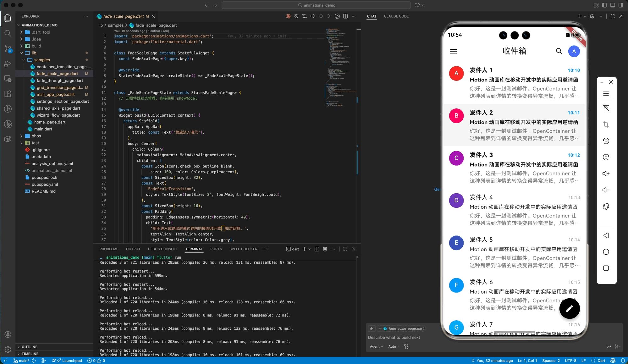This screenshot has height=364, width=628.
Task: Toggle maximize terminal panel size
Action: [x=345, y=249]
